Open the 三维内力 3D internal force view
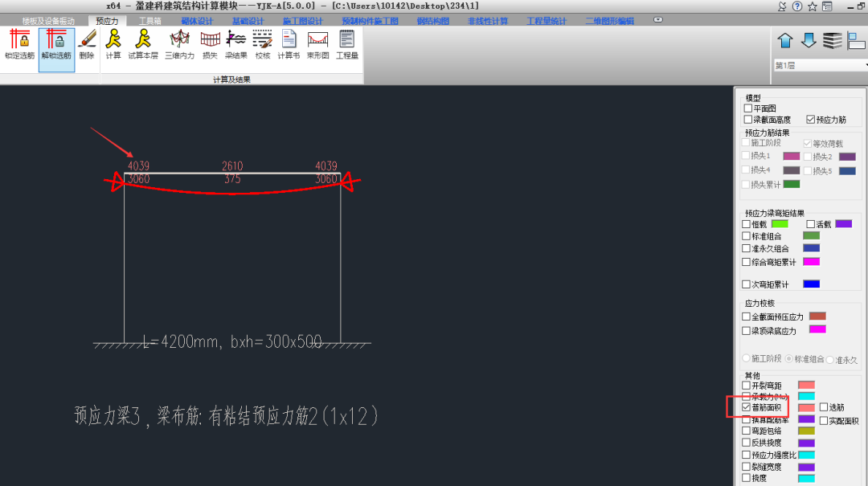The width and height of the screenshot is (868, 486). click(180, 44)
